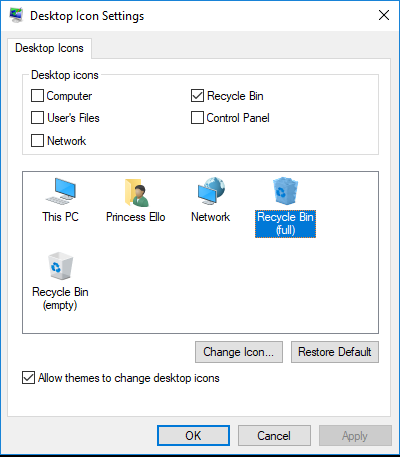Select the Recycle Bin (full) icon

pos(285,191)
